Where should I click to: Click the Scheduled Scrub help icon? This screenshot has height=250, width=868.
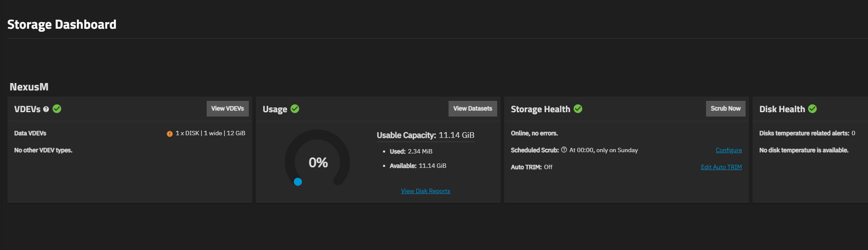[x=564, y=150]
